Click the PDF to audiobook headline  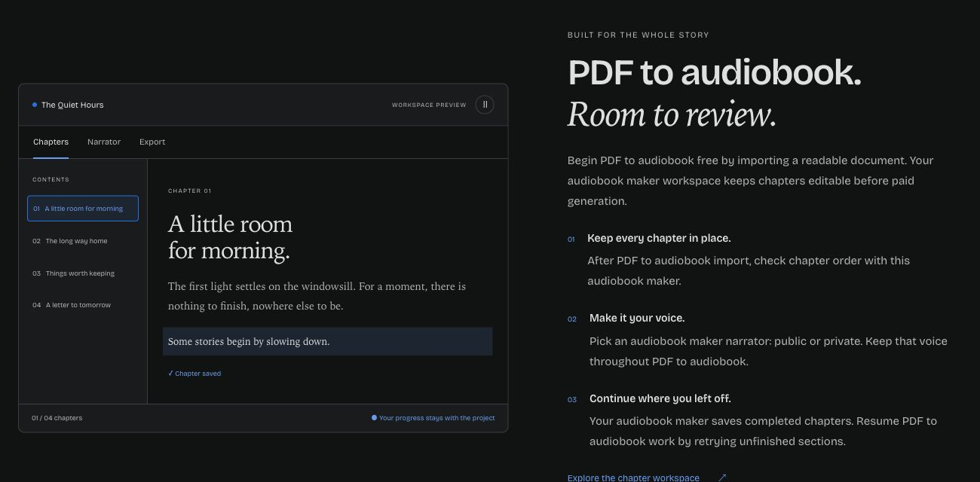[x=714, y=72]
